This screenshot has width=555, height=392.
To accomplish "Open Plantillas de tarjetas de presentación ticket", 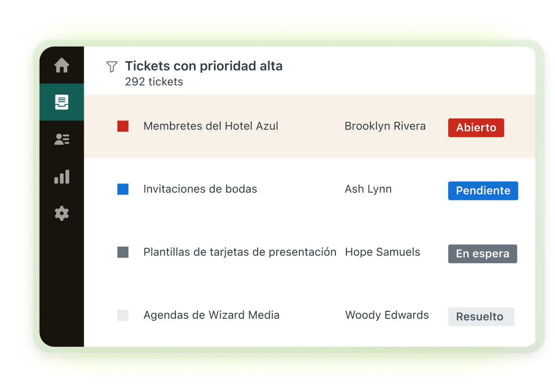I will coord(240,252).
